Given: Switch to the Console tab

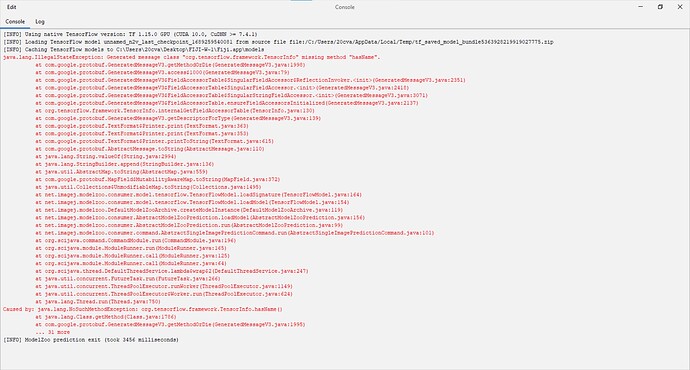Looking at the screenshot, I should tap(15, 21).
